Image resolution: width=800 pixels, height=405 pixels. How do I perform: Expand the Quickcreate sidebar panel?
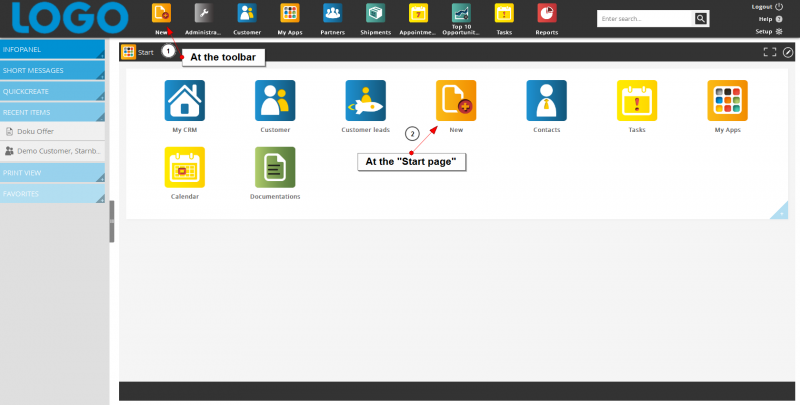(53, 91)
